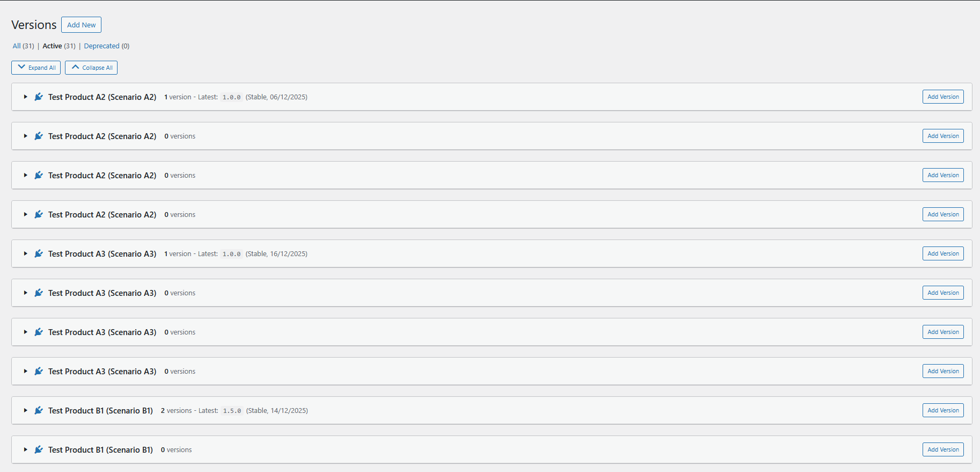Click the Add New button
This screenshot has width=980, height=472.
[x=81, y=25]
